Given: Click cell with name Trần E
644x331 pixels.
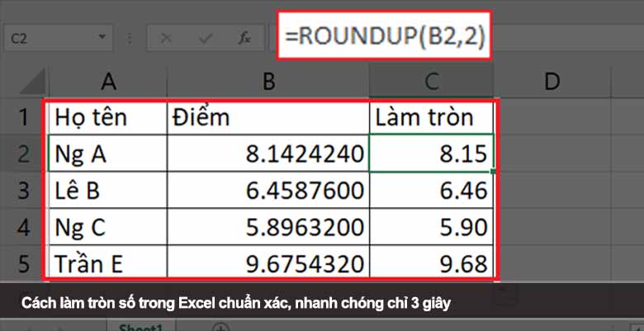Looking at the screenshot, I should click(107, 263).
